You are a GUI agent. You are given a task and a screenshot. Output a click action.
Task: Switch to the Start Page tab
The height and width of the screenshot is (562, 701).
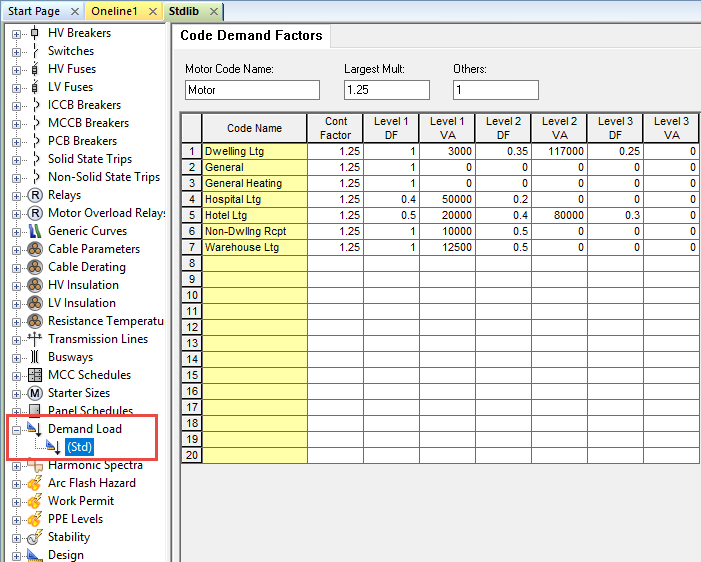[x=34, y=11]
